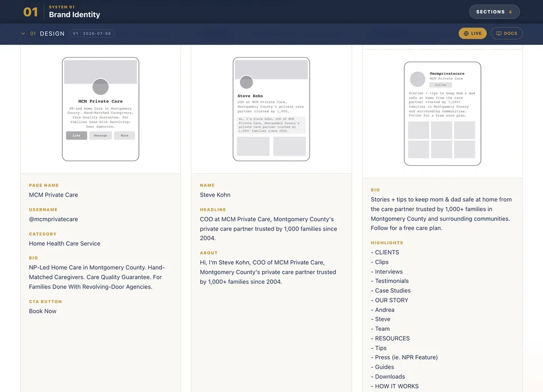Select the @mcmprivatecare profile preview thumbnail

[442, 114]
